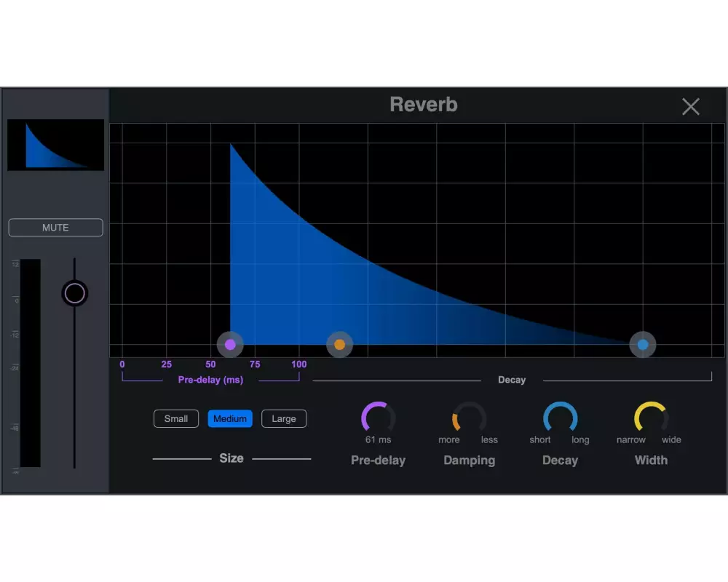
Task: Close the Reverb panel with X
Action: coord(690,107)
